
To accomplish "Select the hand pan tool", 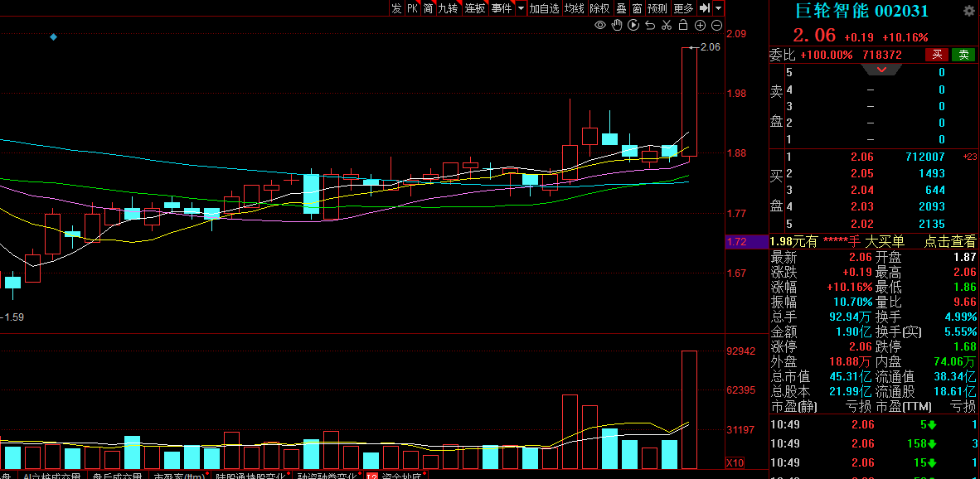I will [x=617, y=25].
